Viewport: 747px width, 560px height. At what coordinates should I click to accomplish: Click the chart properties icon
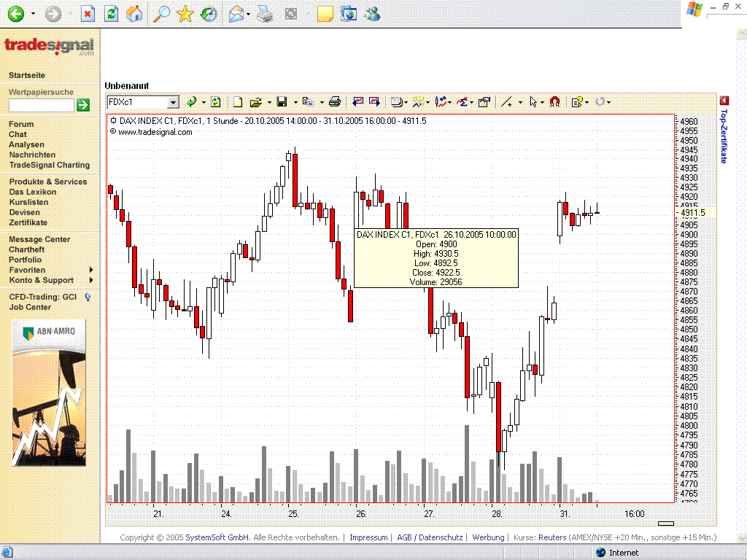click(x=484, y=102)
